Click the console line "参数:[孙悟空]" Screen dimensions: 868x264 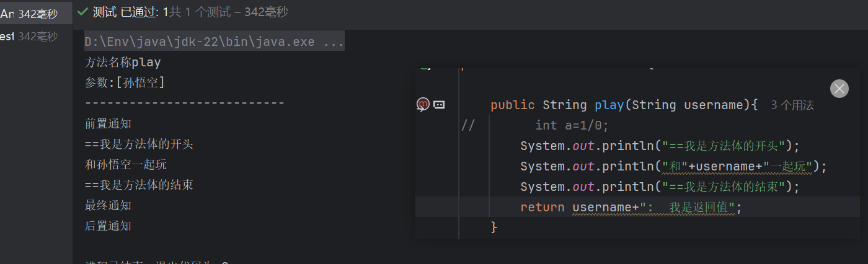tap(125, 83)
